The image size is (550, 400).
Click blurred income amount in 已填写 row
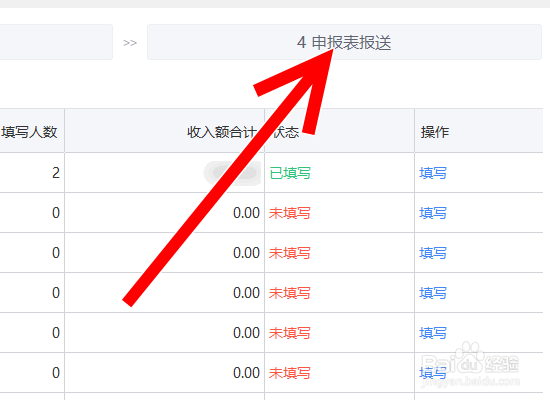232,173
